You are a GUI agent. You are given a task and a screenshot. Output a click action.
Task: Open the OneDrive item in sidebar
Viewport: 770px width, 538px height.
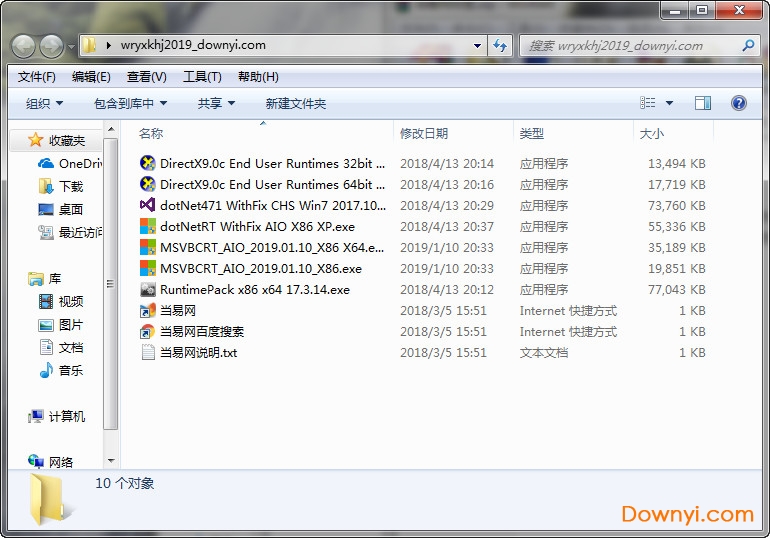click(78, 163)
